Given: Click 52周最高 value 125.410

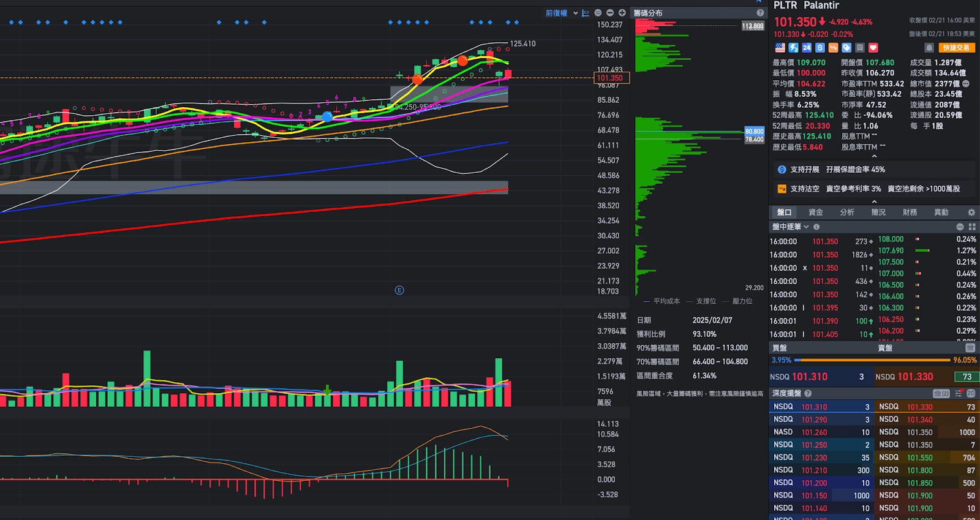Looking at the screenshot, I should coord(820,115).
